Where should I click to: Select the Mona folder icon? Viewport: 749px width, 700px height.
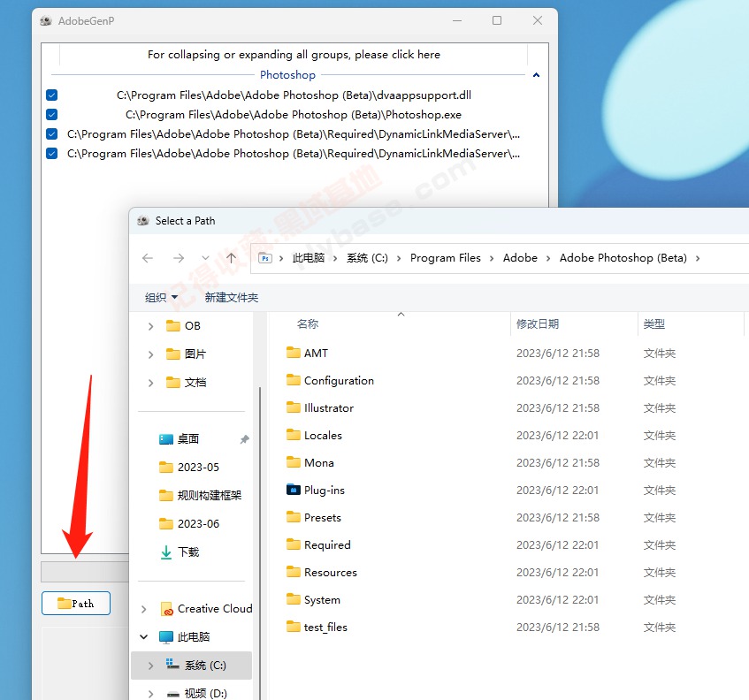point(294,462)
